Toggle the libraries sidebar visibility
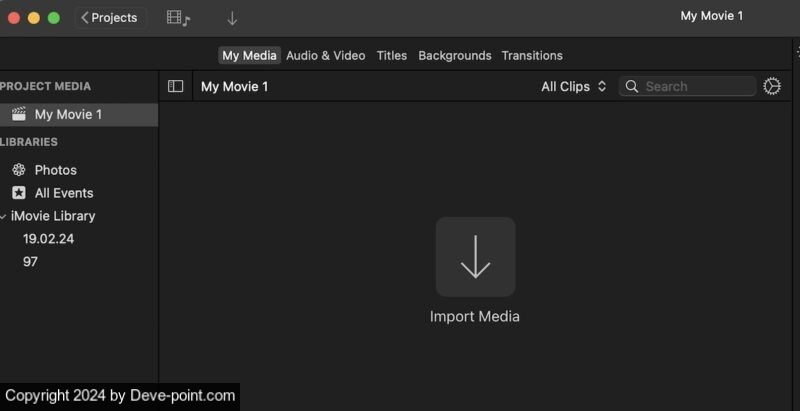Screen dimensions: 800x411 click(176, 87)
